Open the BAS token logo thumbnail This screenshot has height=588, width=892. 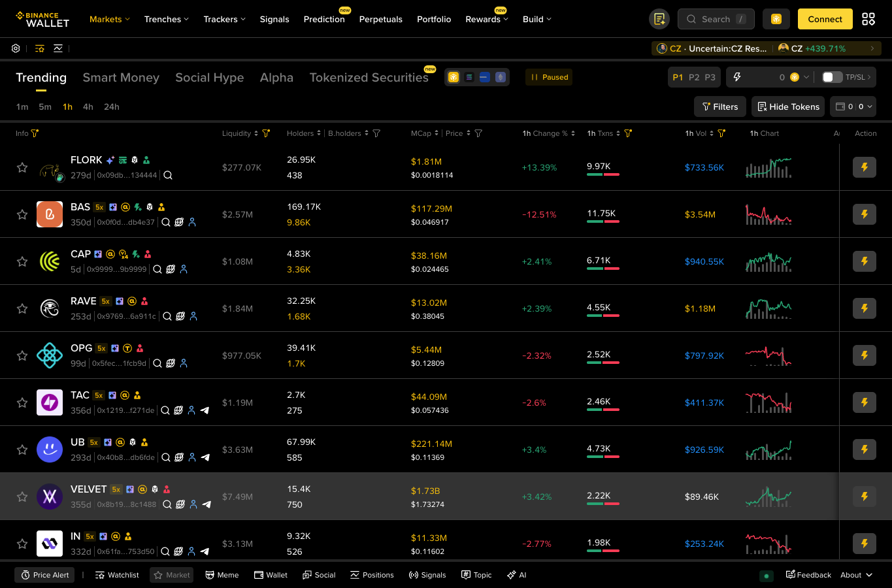coord(50,214)
